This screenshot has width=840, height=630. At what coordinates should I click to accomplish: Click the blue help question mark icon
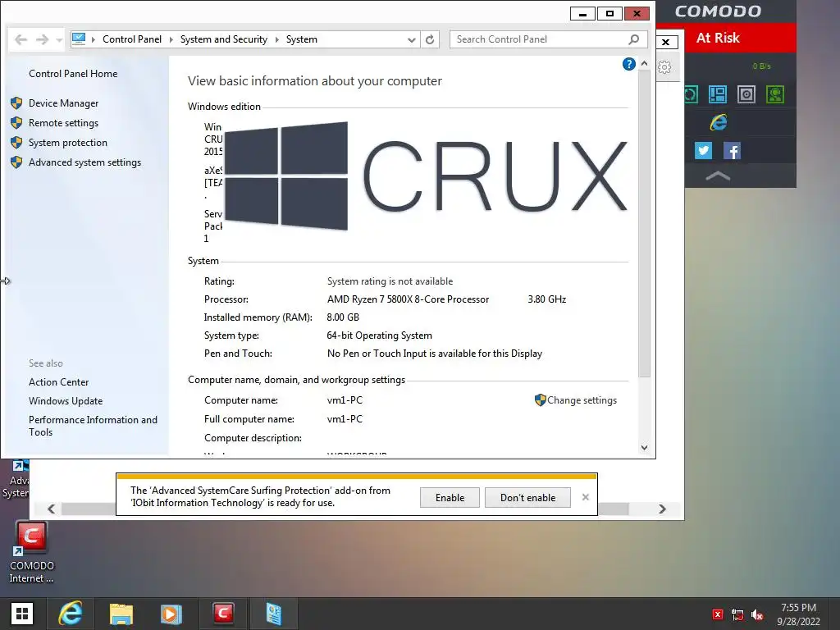[628, 64]
